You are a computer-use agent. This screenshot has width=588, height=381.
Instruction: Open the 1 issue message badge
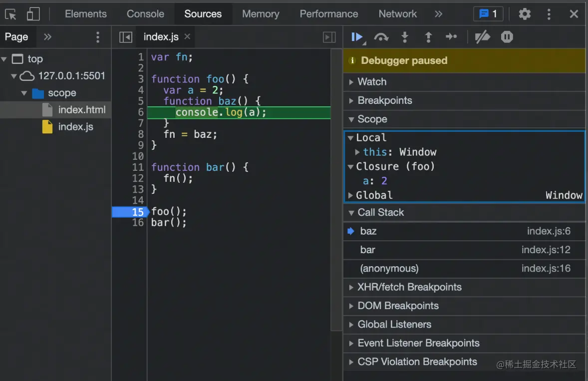[488, 14]
